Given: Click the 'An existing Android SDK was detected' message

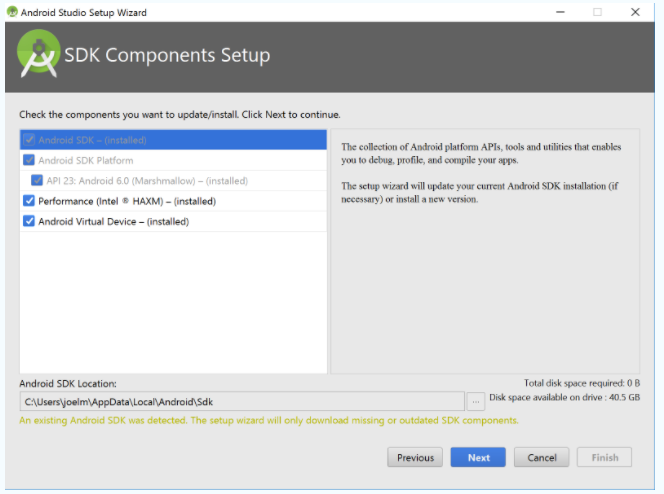Looking at the screenshot, I should [x=269, y=420].
